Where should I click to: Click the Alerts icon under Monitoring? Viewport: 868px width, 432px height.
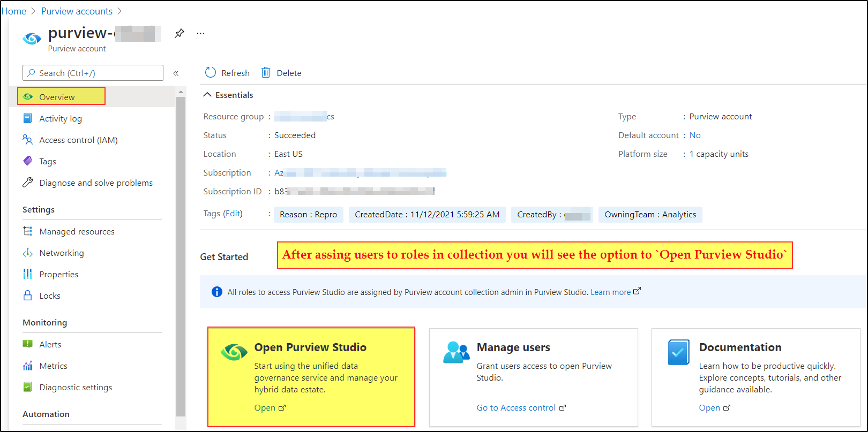tap(28, 344)
